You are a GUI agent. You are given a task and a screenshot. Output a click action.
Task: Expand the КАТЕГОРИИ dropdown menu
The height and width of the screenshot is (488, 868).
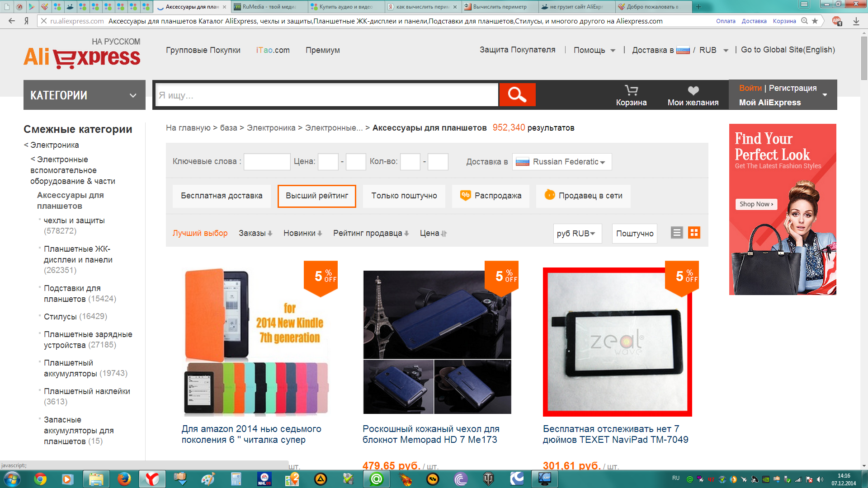pos(84,95)
